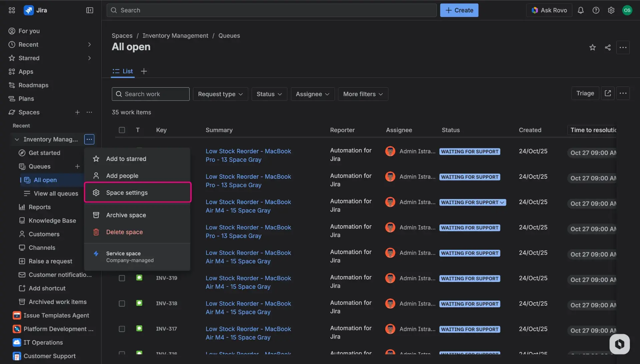The image size is (640, 364).
Task: Expand the More filters dropdown
Action: (x=363, y=94)
